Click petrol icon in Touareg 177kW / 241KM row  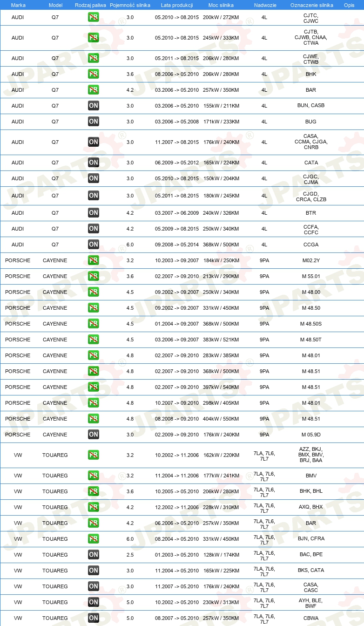point(94,476)
